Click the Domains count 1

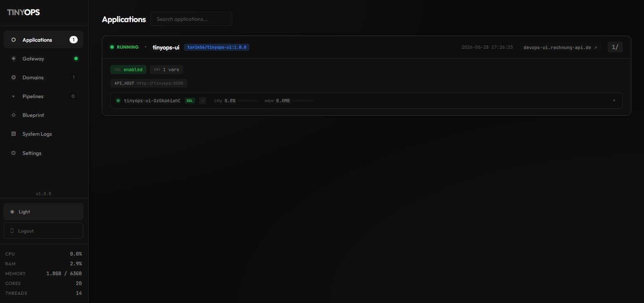coord(74,77)
